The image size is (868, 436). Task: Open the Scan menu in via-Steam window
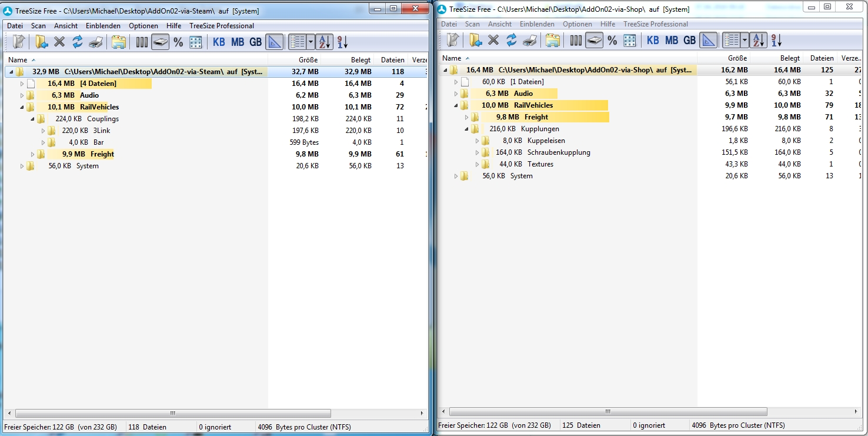pos(38,26)
